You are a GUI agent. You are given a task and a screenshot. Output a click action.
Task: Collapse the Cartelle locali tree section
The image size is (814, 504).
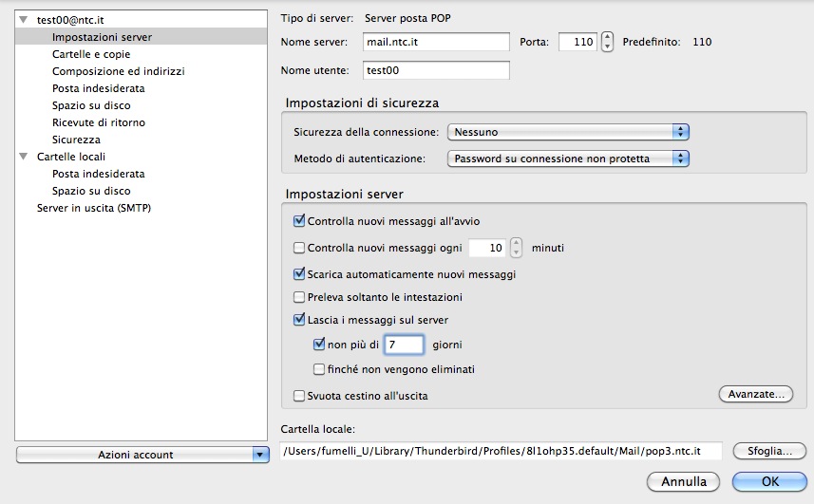23,157
